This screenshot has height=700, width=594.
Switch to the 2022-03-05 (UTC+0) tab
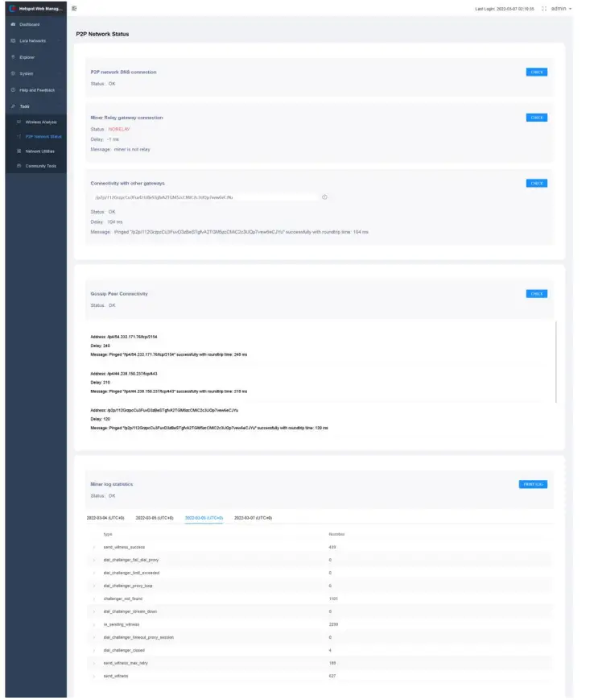coord(155,518)
